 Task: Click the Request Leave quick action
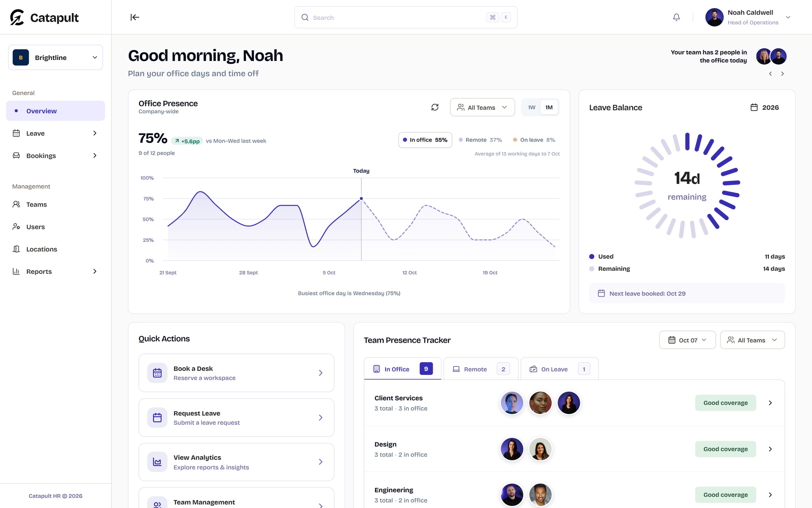[x=236, y=418]
